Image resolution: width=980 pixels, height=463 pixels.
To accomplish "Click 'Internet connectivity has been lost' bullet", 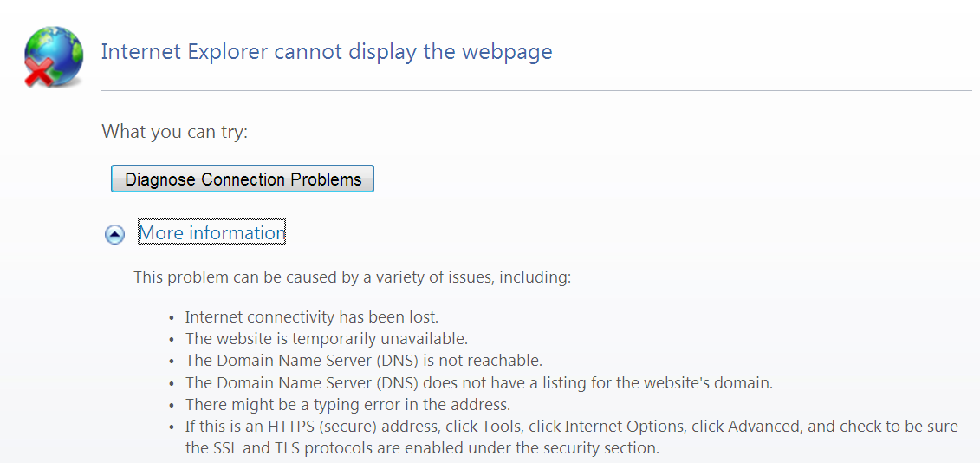I will tap(315, 317).
